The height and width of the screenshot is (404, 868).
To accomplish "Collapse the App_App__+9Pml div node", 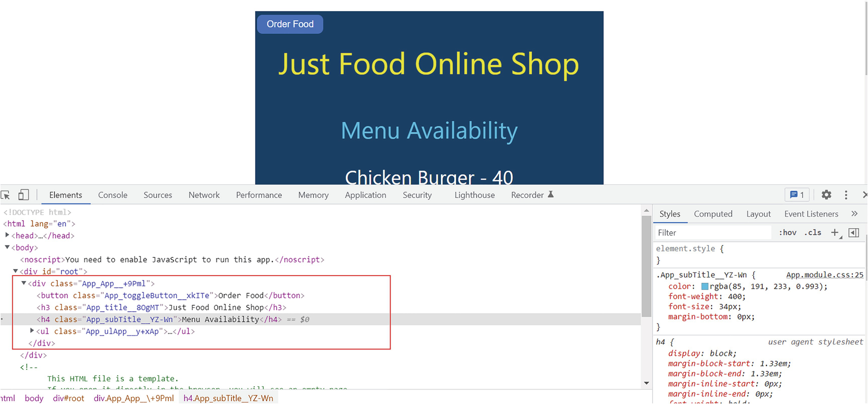I will [x=24, y=283].
